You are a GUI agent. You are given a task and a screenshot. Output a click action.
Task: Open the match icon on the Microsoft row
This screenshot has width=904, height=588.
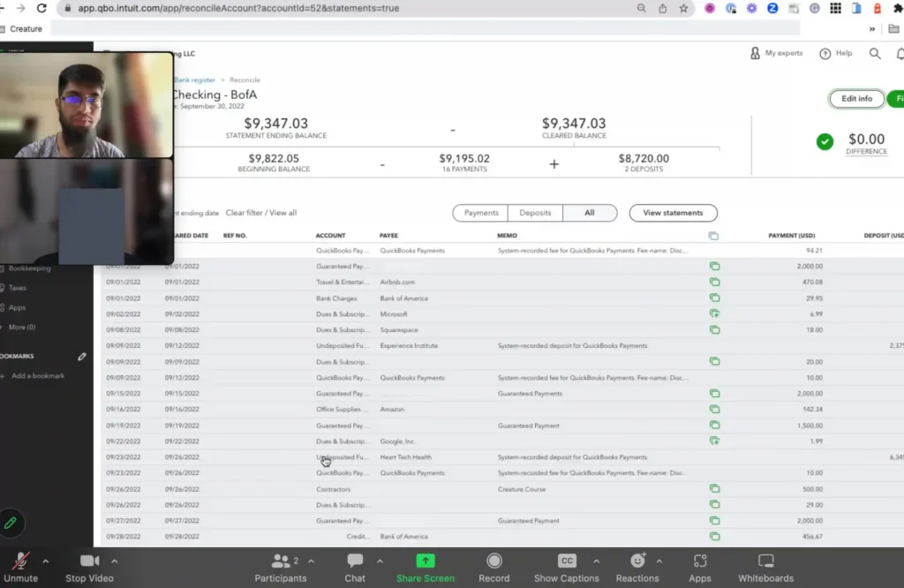714,313
